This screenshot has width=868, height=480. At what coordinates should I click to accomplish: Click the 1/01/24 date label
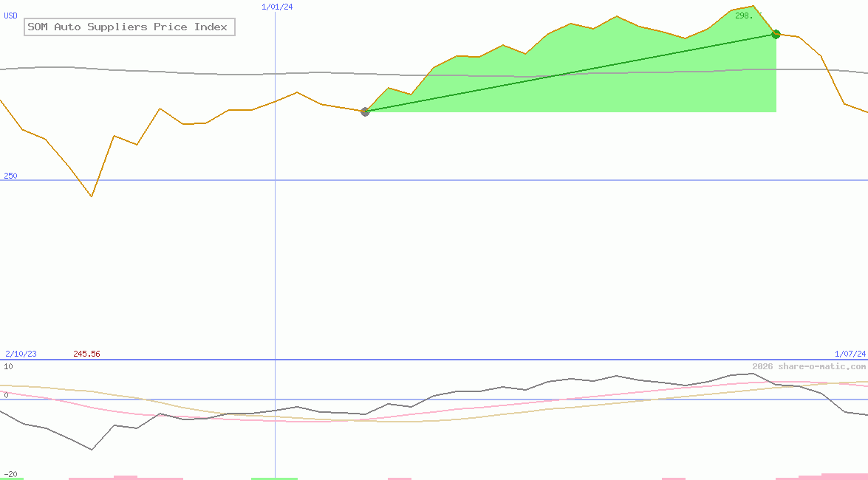(x=277, y=7)
